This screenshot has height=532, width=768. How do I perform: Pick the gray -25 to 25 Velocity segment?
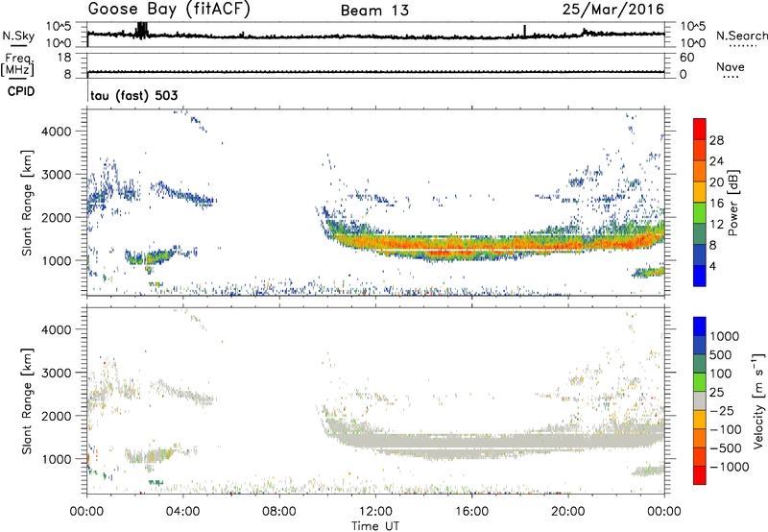[700, 400]
